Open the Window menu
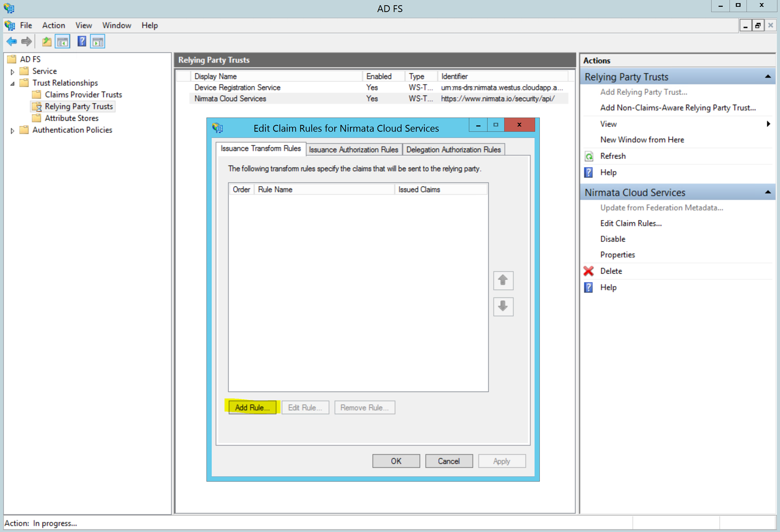The height and width of the screenshot is (532, 780). click(117, 26)
